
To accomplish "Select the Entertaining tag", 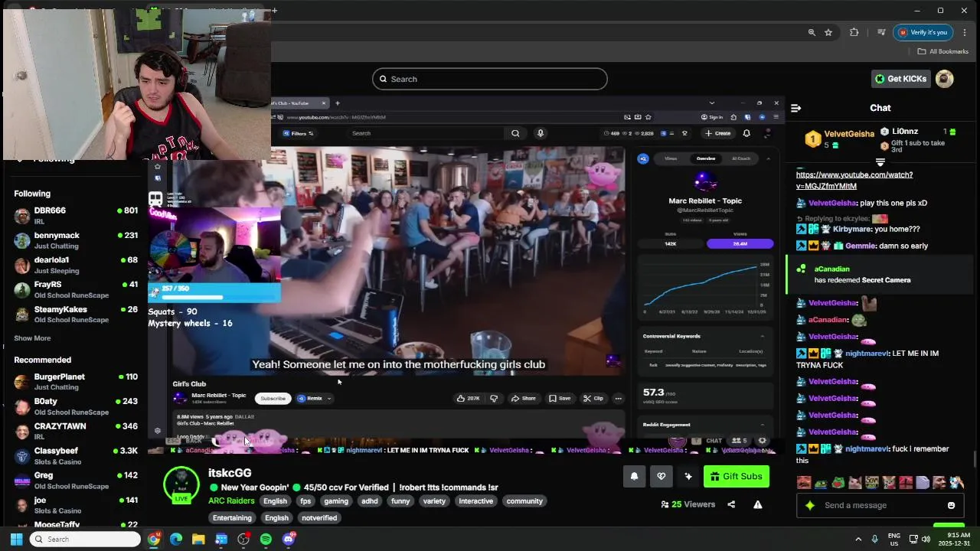I will pyautogui.click(x=232, y=518).
